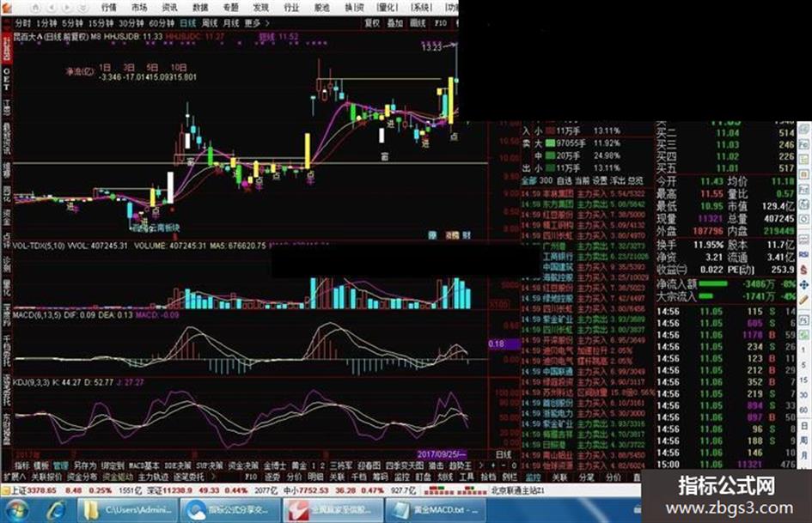This screenshot has height=523, width=812.
Task: Apply the 趋势王 indicator template
Action: (461, 466)
